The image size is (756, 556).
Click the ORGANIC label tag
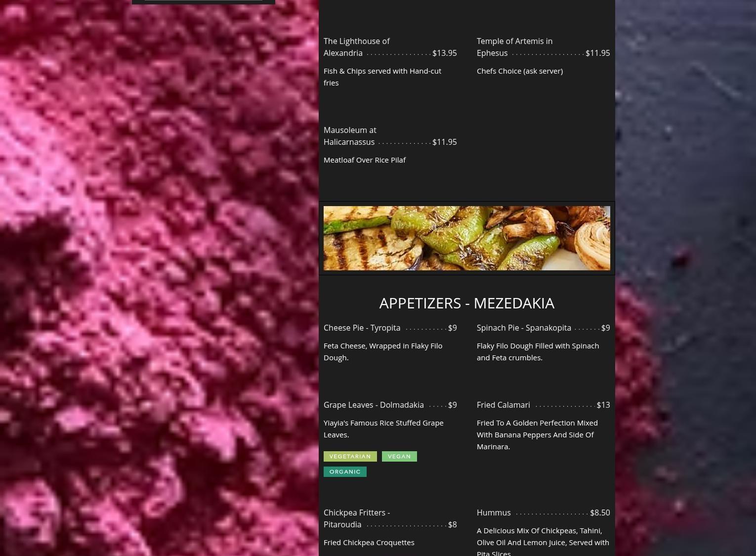point(345,471)
